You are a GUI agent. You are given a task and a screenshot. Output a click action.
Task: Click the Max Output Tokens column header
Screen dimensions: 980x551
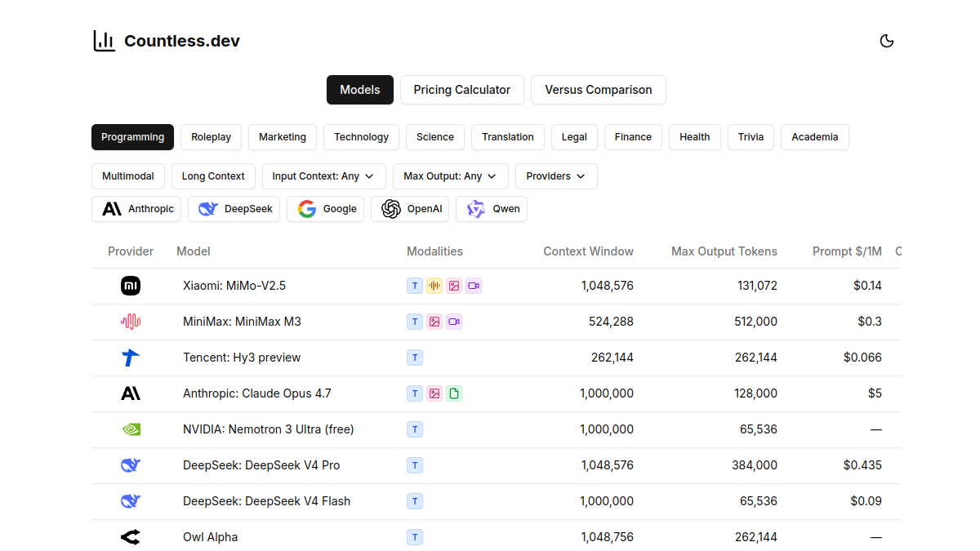(724, 251)
